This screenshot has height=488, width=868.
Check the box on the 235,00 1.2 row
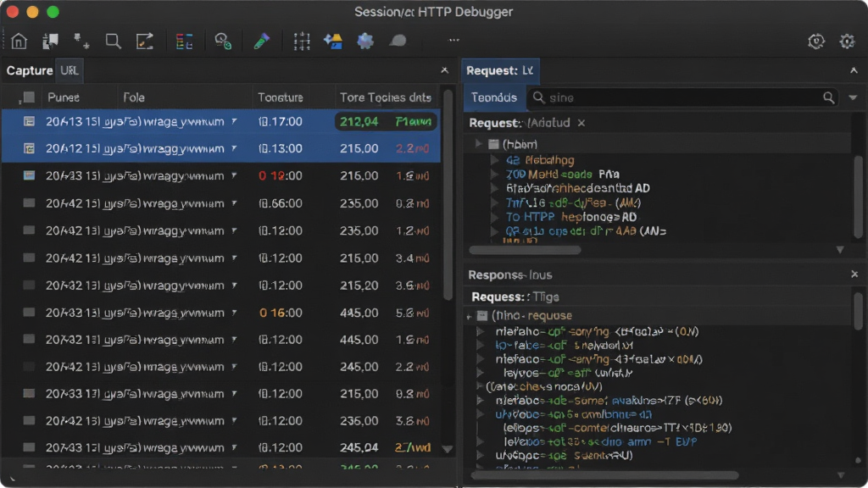[x=29, y=230]
